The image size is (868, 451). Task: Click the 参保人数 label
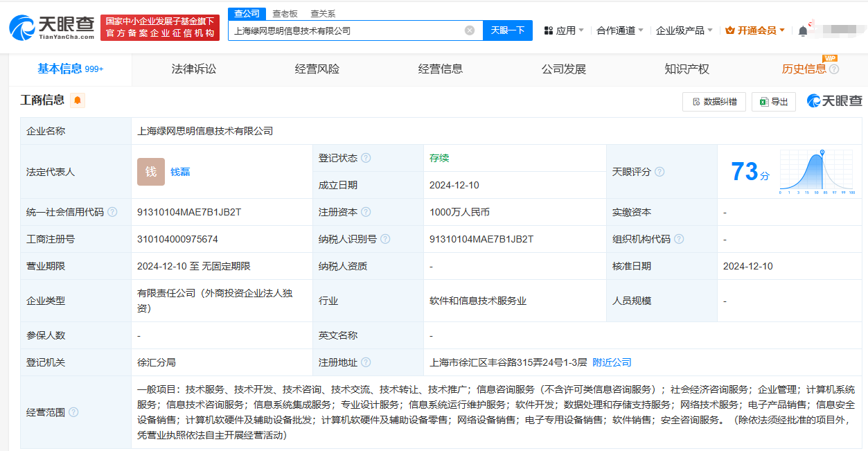46,335
